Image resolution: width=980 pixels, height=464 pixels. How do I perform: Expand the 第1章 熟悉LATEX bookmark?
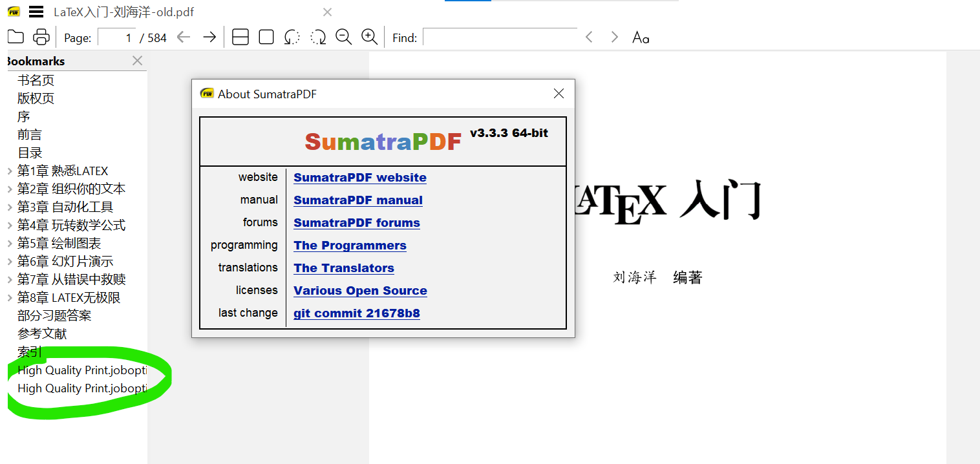[10, 171]
